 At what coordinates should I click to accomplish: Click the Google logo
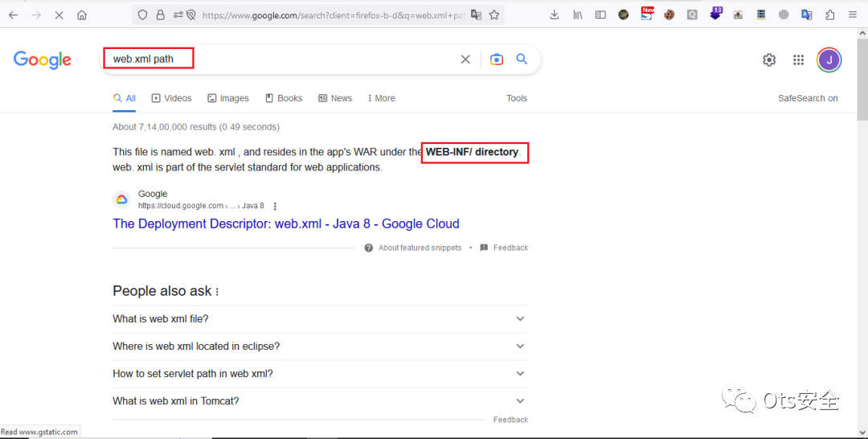43,59
